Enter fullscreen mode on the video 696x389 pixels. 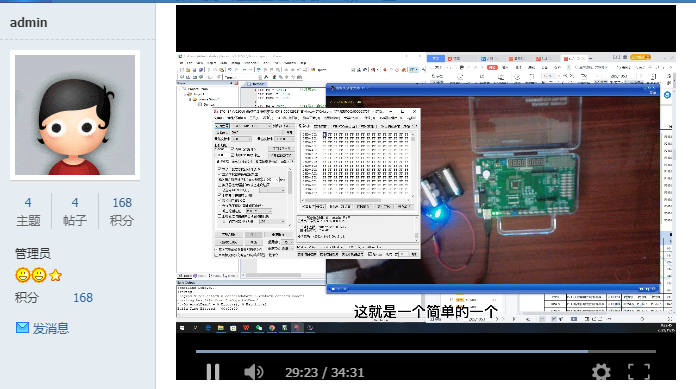coord(639,372)
